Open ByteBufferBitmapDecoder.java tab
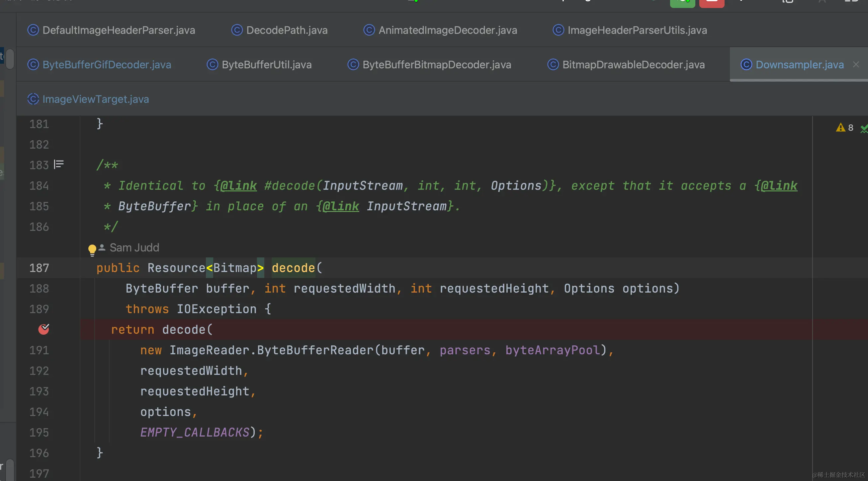The image size is (868, 481). pyautogui.click(x=429, y=65)
